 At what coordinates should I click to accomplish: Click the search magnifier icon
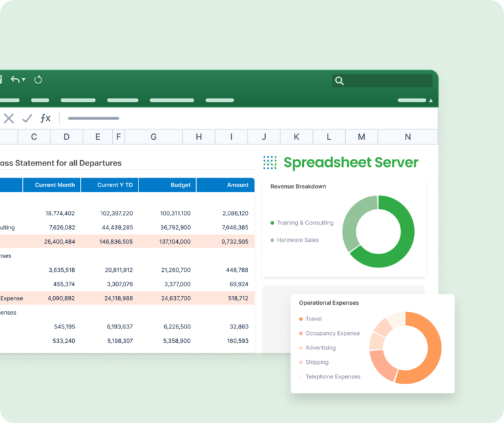(339, 81)
